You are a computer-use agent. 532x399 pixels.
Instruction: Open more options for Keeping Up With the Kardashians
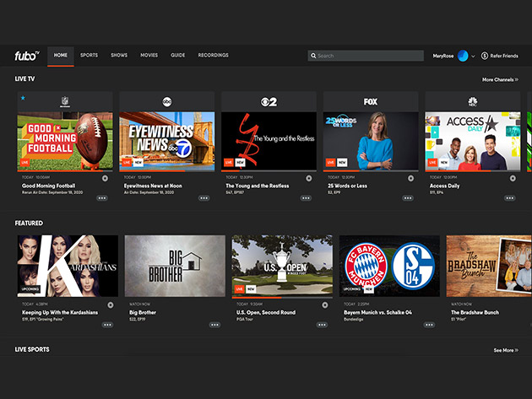tap(107, 325)
